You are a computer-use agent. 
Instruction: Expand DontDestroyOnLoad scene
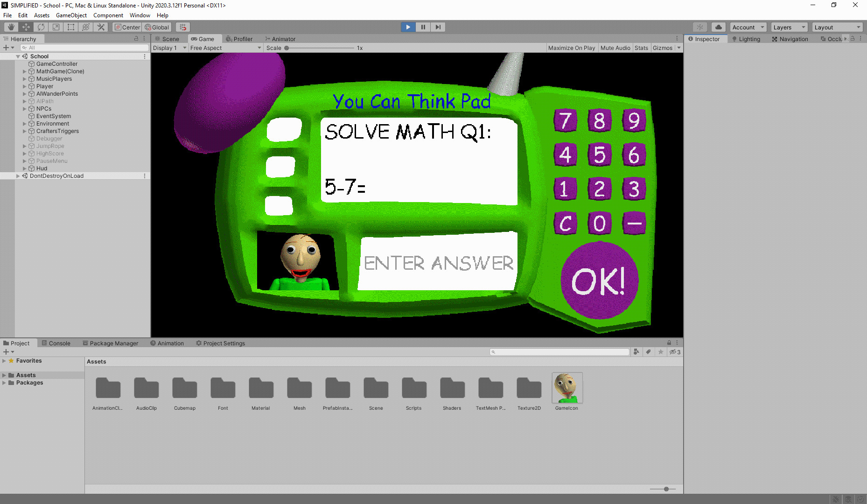point(18,176)
